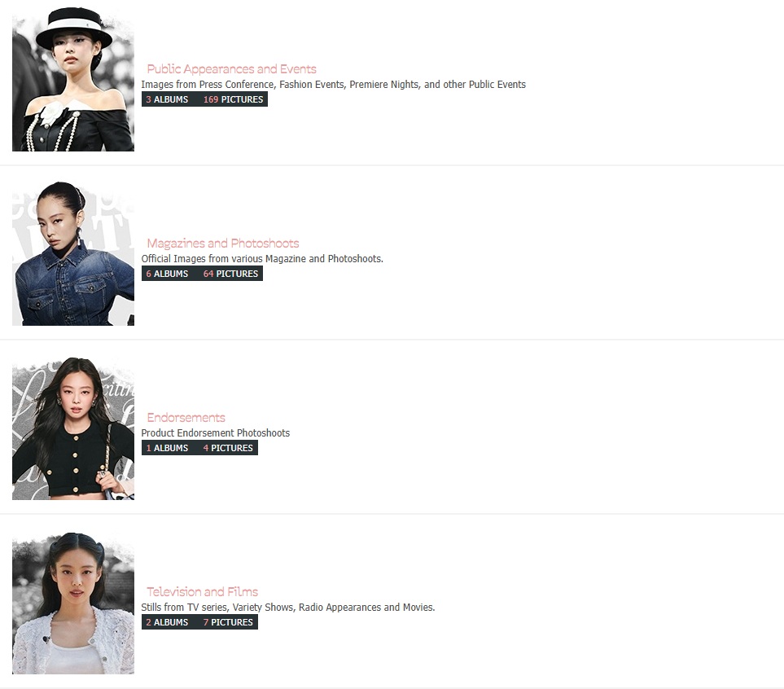784x689 pixels.
Task: Click the 6 ALBUMS badge
Action: [167, 274]
